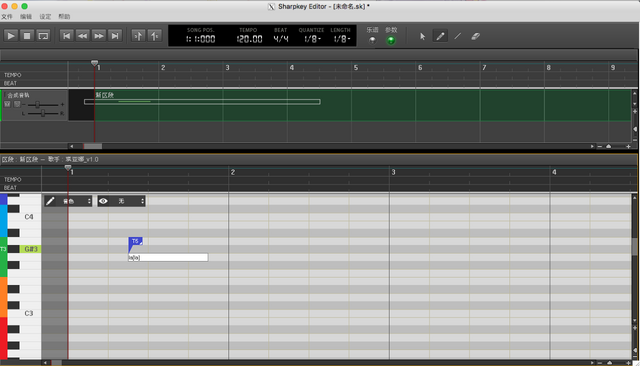Adjust the track volume slider
The image size is (640, 366).
(38, 105)
